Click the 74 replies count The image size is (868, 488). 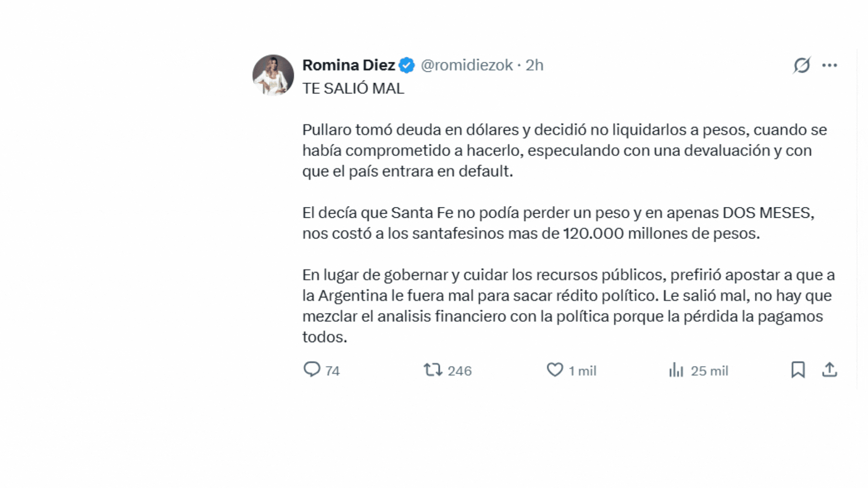point(332,371)
